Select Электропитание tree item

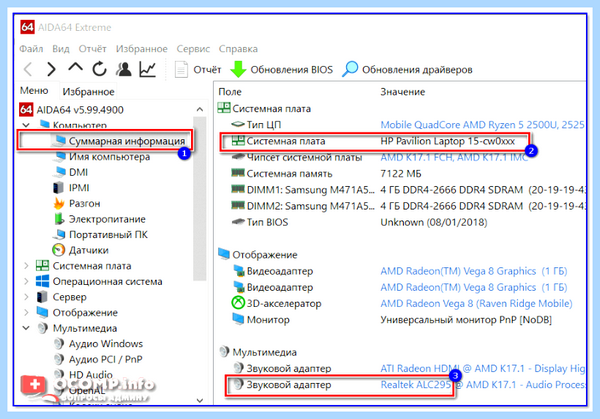[107, 219]
